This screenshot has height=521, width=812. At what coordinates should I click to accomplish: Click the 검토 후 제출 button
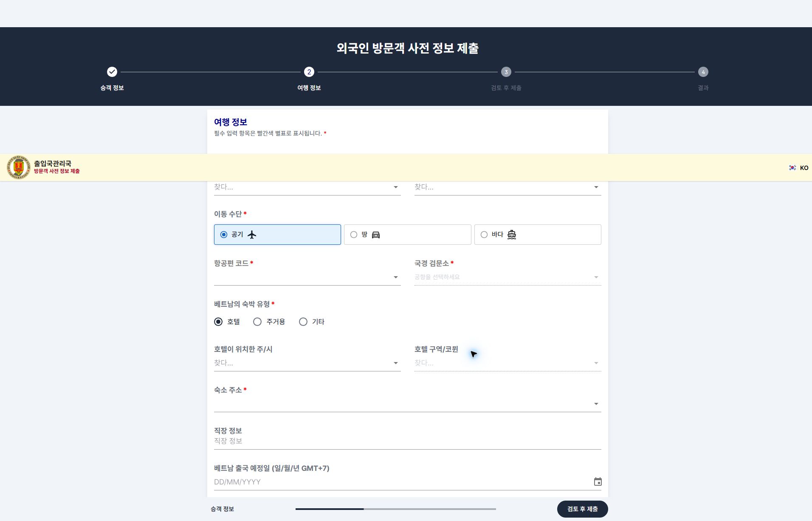(583, 509)
